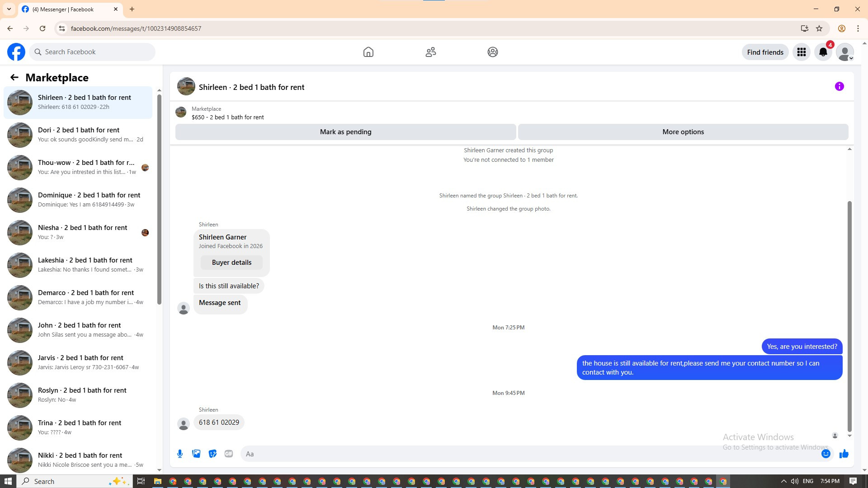Open the emoji picker in message box
This screenshot has width=868, height=488.
[826, 454]
